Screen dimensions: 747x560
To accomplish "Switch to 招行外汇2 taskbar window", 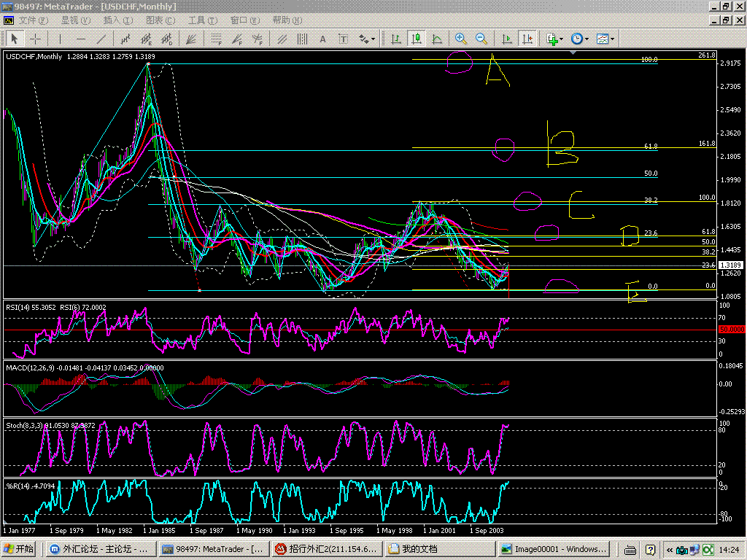I will tap(326, 549).
